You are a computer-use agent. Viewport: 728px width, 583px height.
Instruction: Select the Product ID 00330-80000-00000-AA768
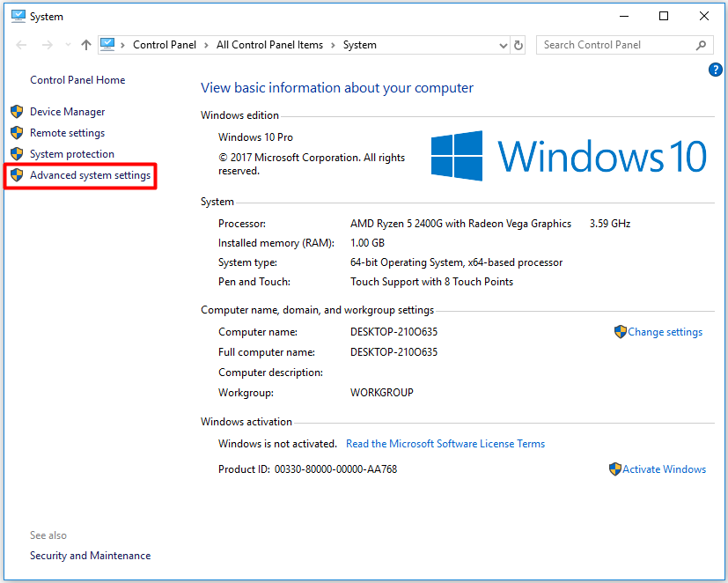coord(335,469)
